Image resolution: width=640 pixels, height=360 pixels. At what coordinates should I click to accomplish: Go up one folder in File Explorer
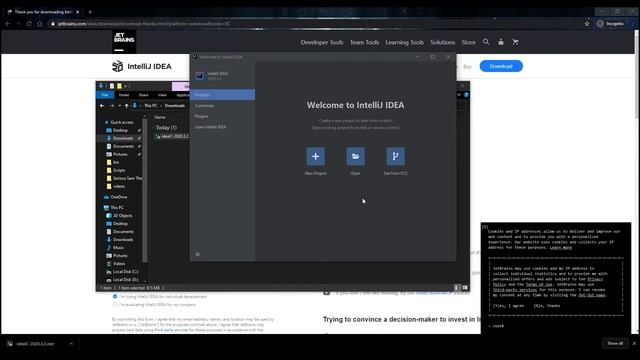(127, 106)
